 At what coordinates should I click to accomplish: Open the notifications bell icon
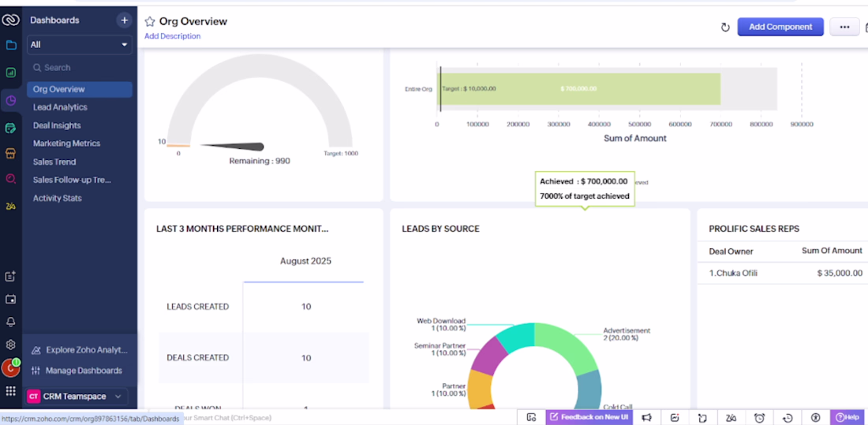tap(10, 322)
